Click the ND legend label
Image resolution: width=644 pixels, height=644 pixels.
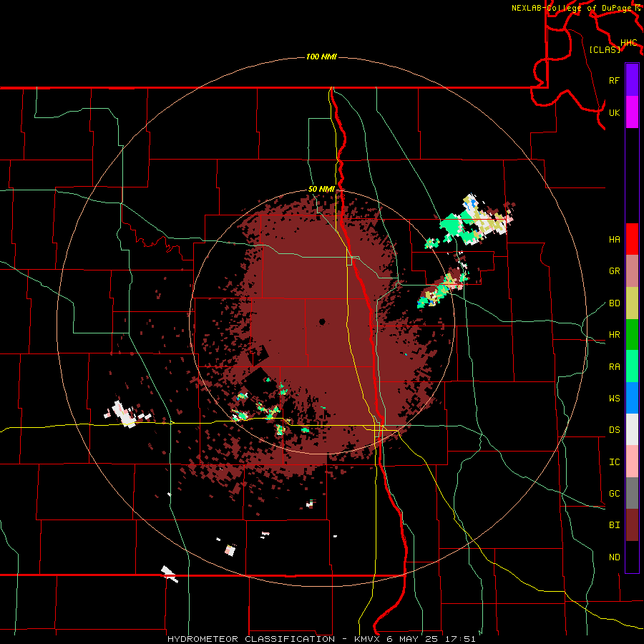[614, 557]
